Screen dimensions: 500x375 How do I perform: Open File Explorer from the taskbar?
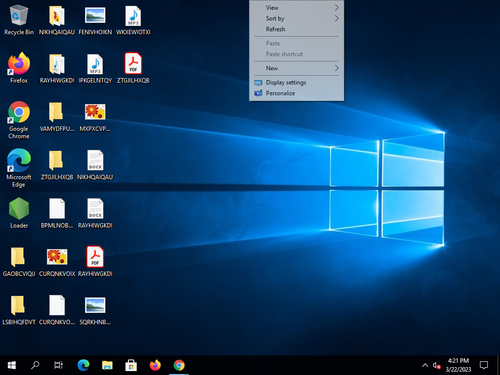107,365
